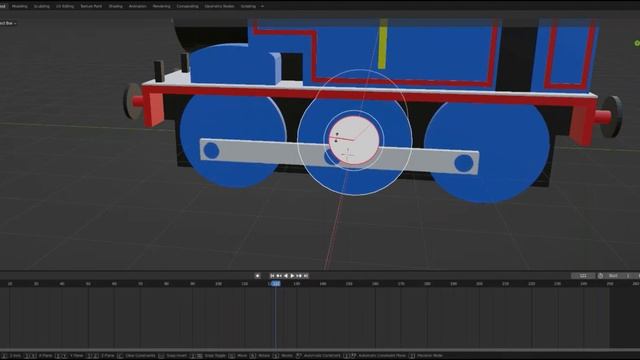The width and height of the screenshot is (640, 360).
Task: Jump to the start frame in the timeline
Action: [x=272, y=276]
